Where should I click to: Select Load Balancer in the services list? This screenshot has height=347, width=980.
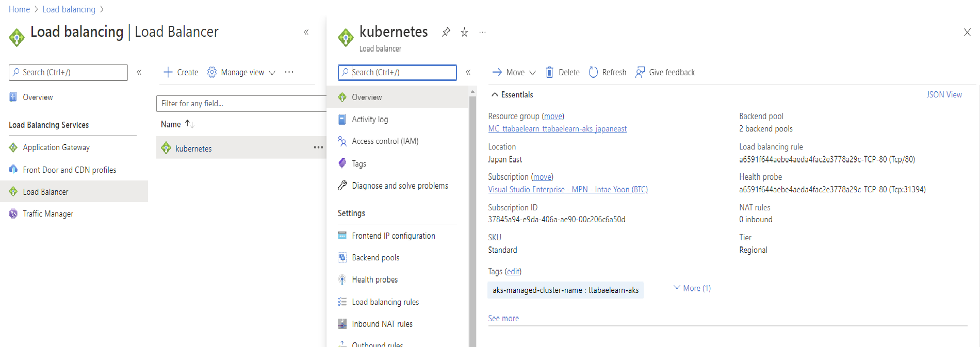coord(45,192)
